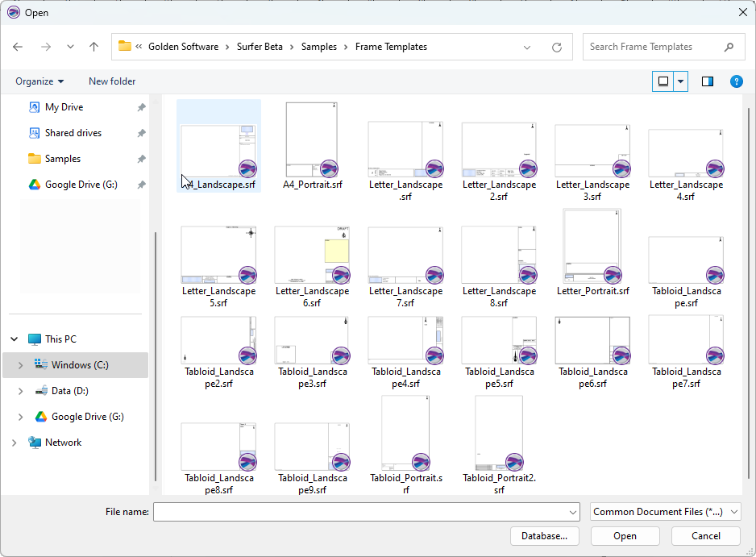Select Tabloid_Landscape9.srf template file

312,447
